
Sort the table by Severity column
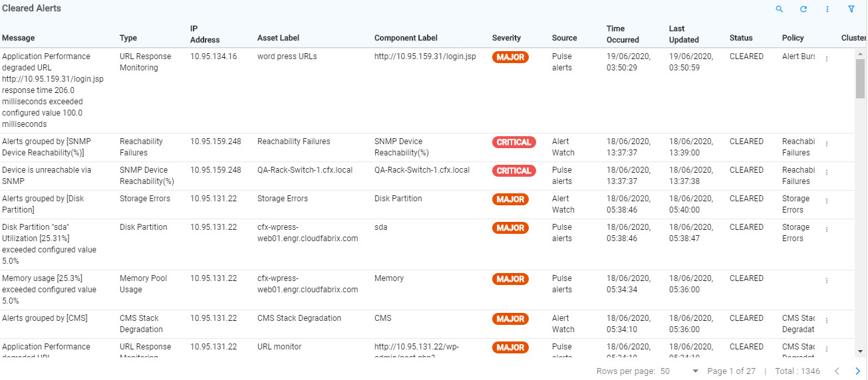506,38
